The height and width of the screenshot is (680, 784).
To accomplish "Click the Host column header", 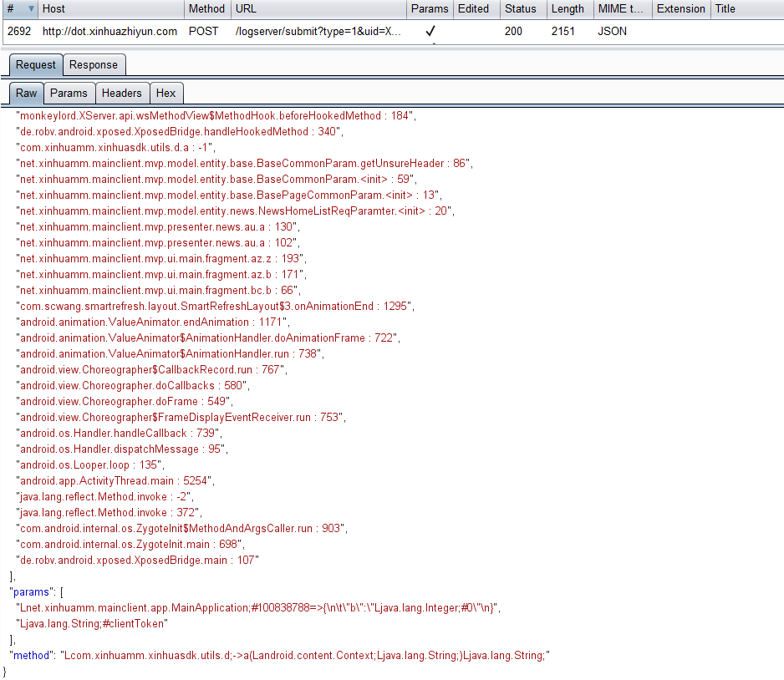I will [111, 9].
